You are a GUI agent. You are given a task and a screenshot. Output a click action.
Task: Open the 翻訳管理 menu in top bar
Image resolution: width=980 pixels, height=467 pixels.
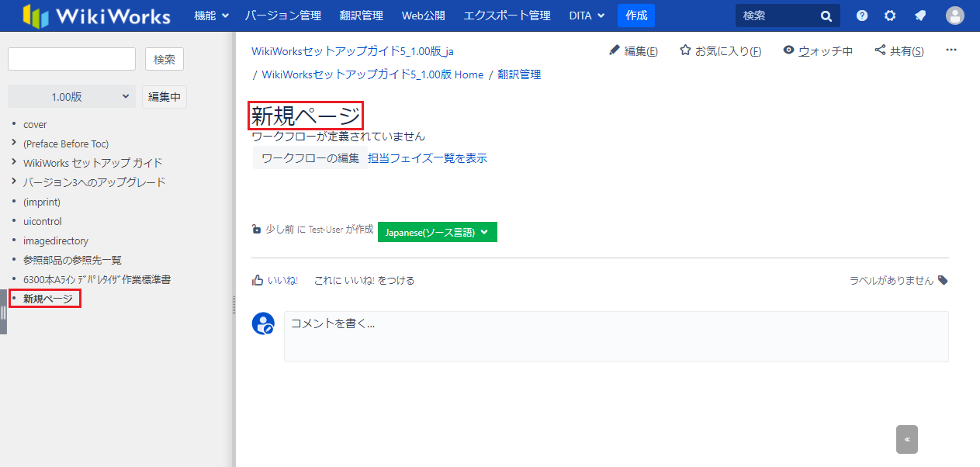[362, 16]
